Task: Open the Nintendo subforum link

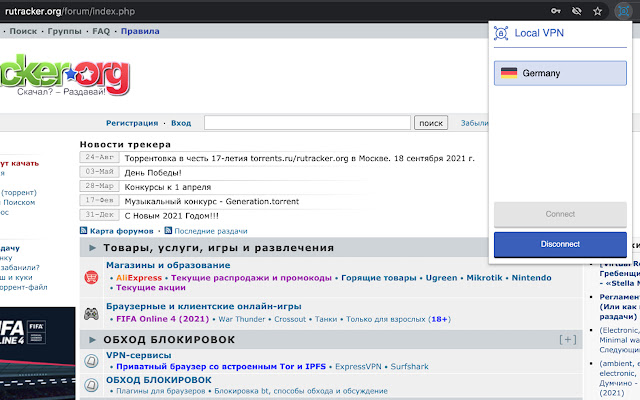Action: pyautogui.click(x=531, y=278)
